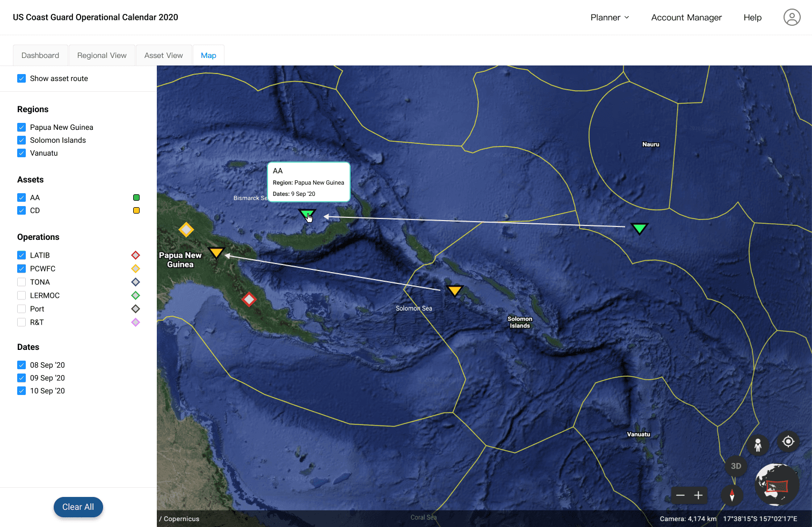
Task: Click the Street View pegman icon
Action: 758,445
